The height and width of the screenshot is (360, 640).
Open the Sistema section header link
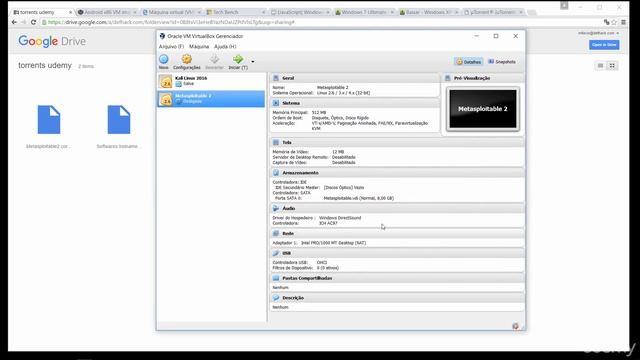[x=291, y=103]
